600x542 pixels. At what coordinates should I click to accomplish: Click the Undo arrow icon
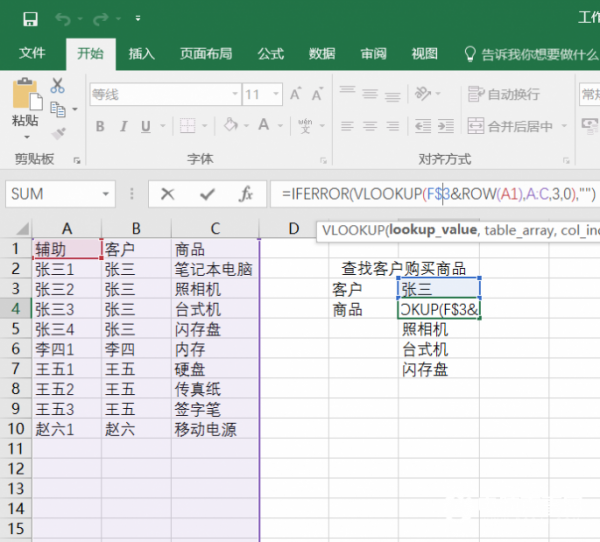[63, 18]
